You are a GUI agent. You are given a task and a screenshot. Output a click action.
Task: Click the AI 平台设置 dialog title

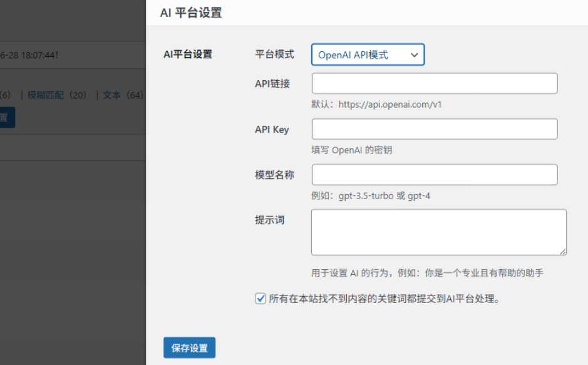click(191, 13)
